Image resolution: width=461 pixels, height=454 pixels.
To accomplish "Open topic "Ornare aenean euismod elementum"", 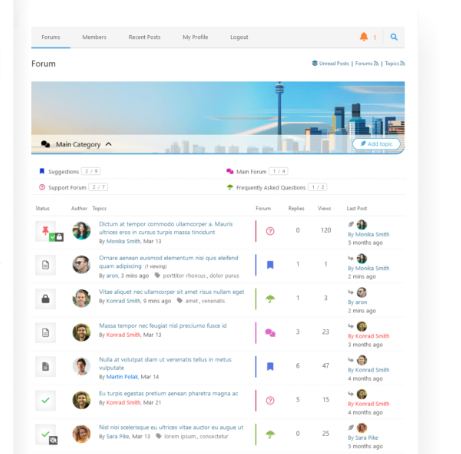I will click(x=168, y=262).
